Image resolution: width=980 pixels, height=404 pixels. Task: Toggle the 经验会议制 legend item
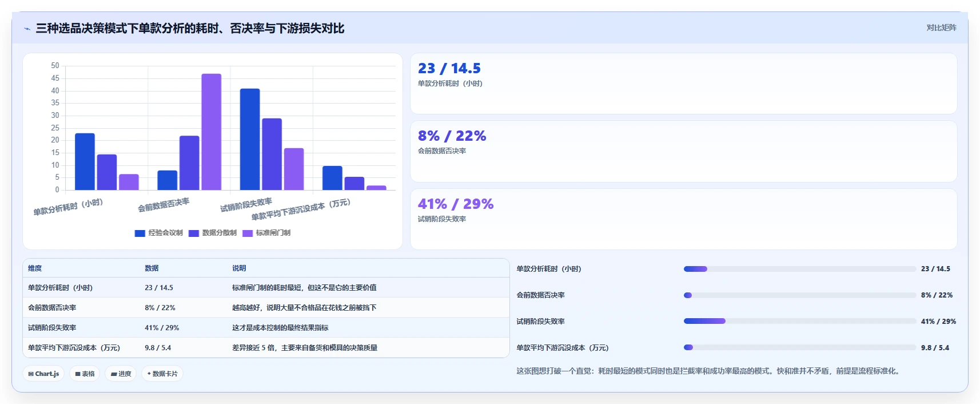point(159,233)
